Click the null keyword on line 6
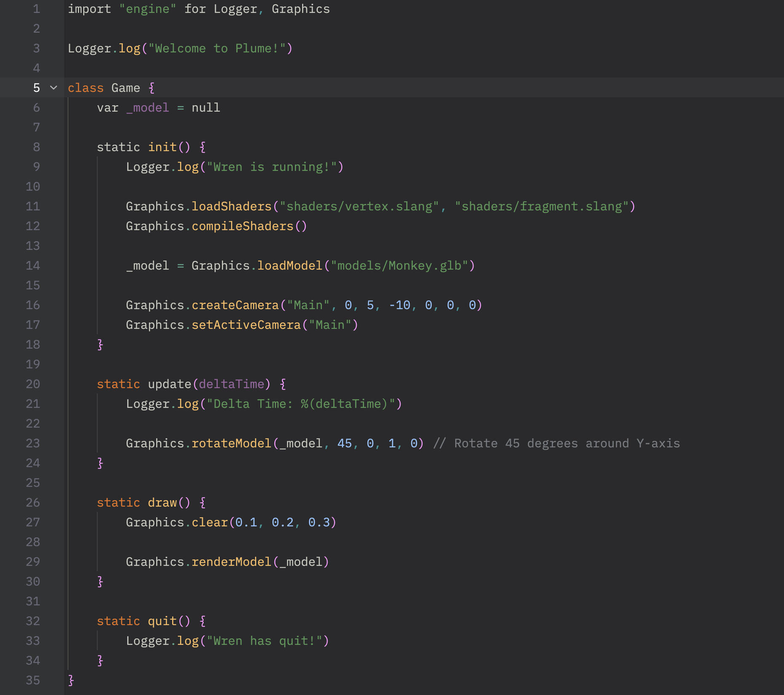784x695 pixels. 206,108
